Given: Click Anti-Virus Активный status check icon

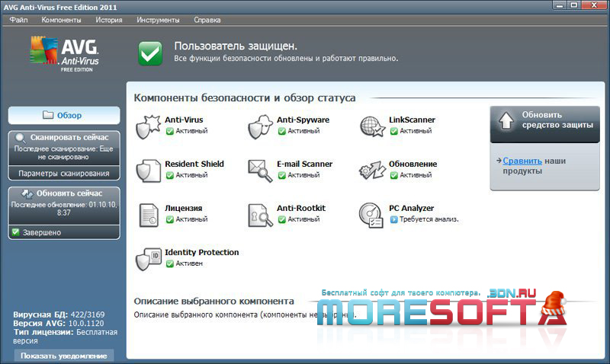Looking at the screenshot, I should tap(169, 131).
